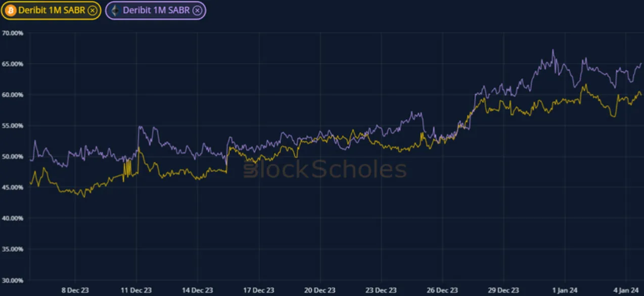Click the 60.00% y-axis label

(13, 95)
